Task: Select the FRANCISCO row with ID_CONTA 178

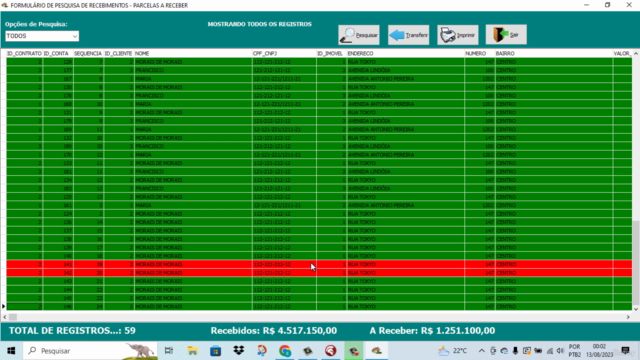Action: [319, 96]
